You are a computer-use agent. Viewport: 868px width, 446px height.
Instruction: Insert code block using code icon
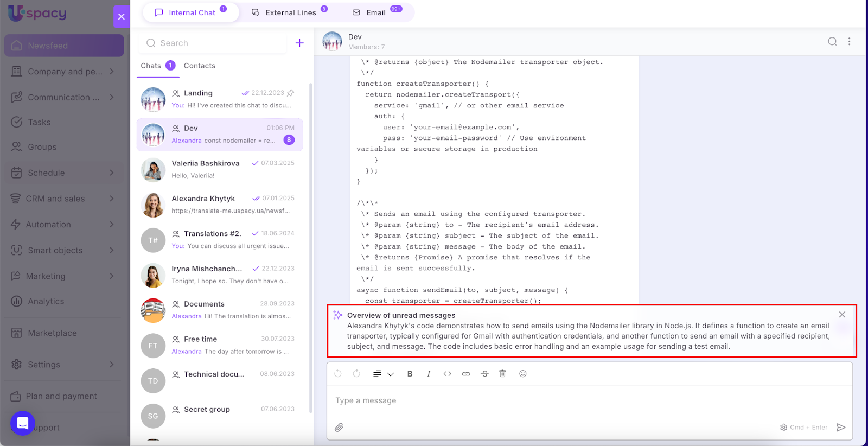click(x=447, y=374)
